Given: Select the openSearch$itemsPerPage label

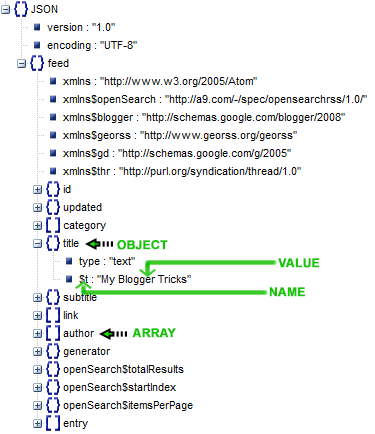Looking at the screenshot, I should click(x=128, y=406).
